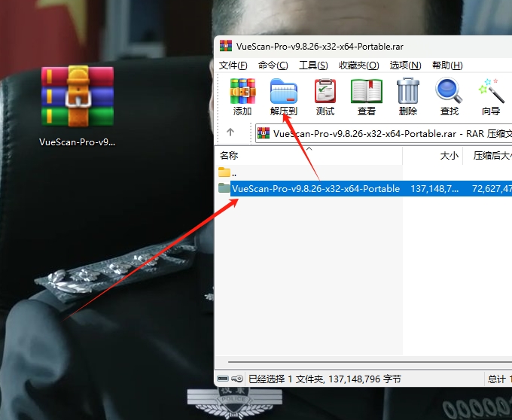Open the Commands (命令) menu

(273, 65)
